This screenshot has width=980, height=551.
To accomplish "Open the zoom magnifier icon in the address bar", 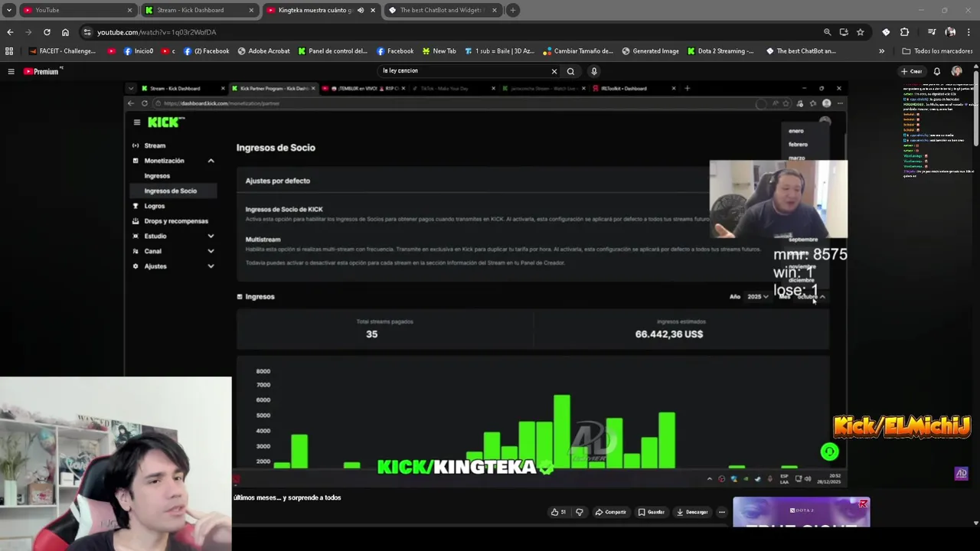I will 827,32.
